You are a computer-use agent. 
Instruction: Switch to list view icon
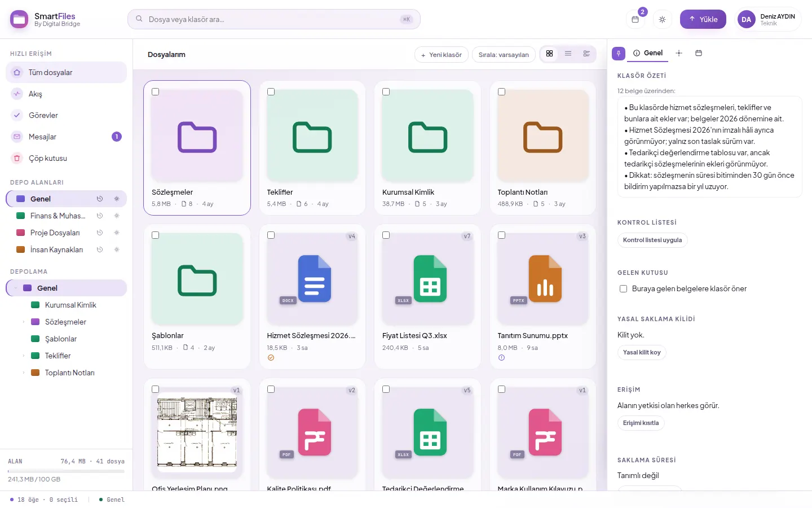point(568,54)
